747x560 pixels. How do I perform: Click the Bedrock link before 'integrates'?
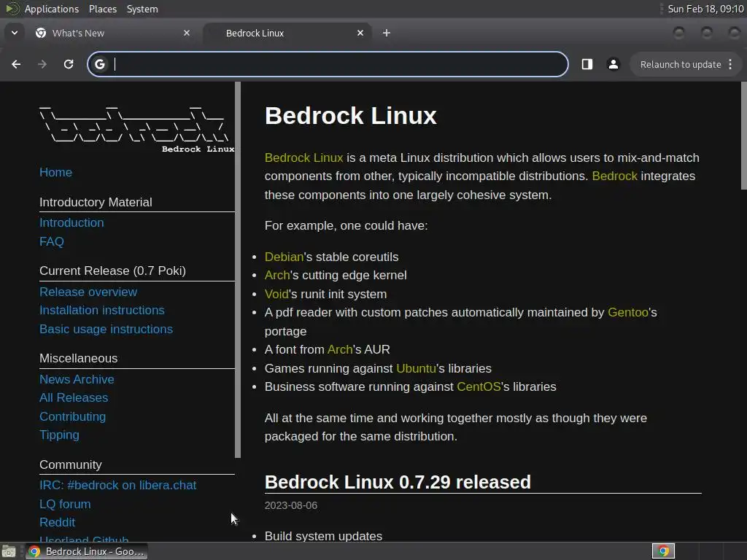pyautogui.click(x=614, y=176)
